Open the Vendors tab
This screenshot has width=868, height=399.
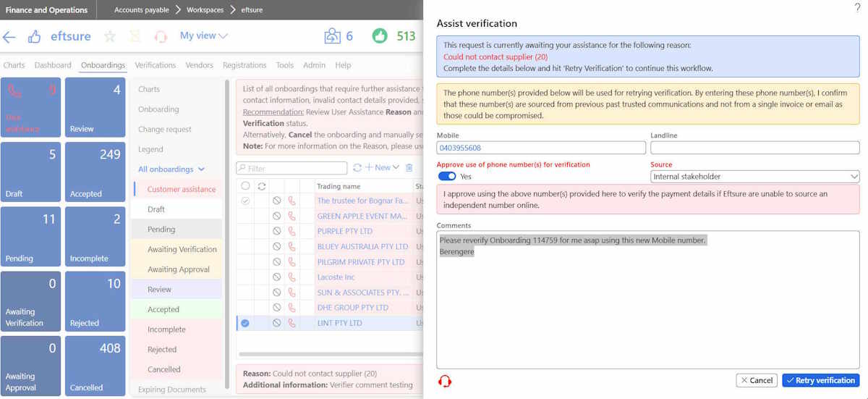[x=200, y=65]
